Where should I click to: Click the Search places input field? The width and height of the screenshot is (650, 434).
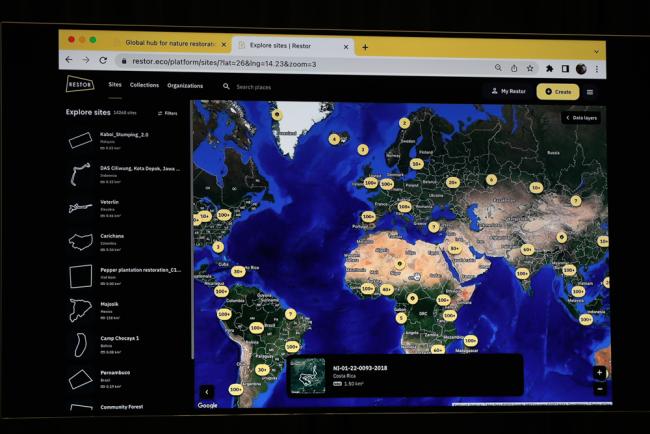coord(254,87)
